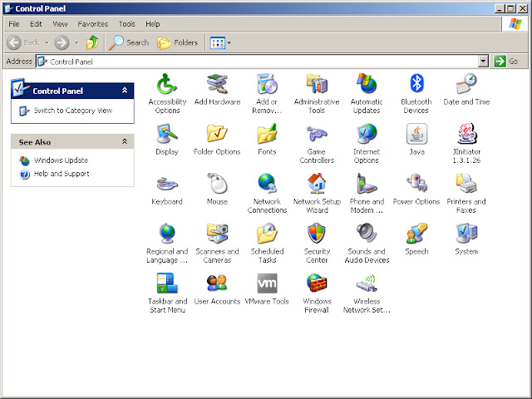Screen dimensions: 532x399
Task: Open VMware Tools
Action: point(267,288)
